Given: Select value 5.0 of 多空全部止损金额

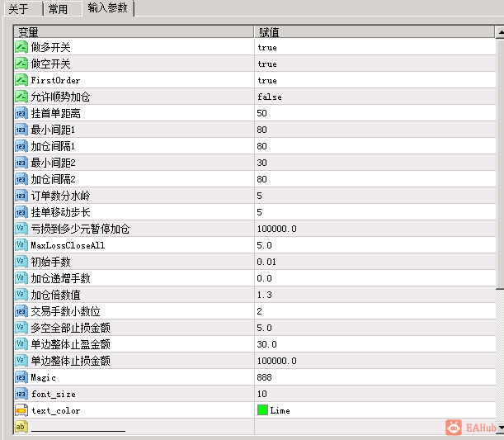Looking at the screenshot, I should pyautogui.click(x=264, y=328).
